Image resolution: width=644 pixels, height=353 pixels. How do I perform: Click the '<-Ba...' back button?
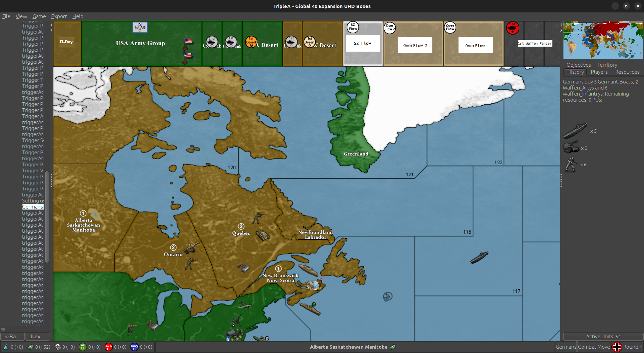coord(12,337)
